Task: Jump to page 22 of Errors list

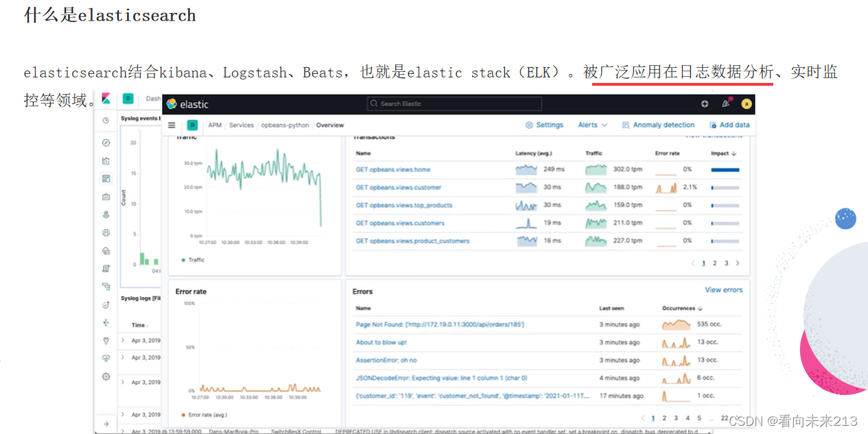Action: 725,418
